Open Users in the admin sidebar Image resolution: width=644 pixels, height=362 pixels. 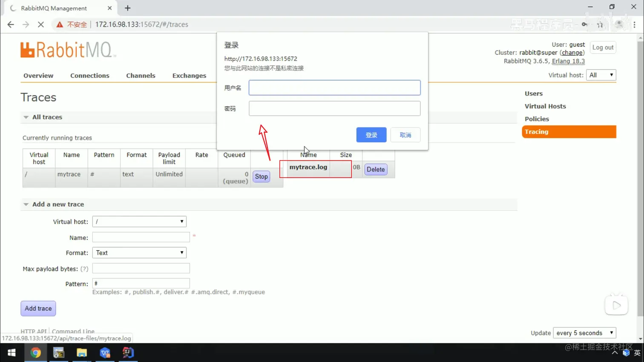[x=533, y=94]
